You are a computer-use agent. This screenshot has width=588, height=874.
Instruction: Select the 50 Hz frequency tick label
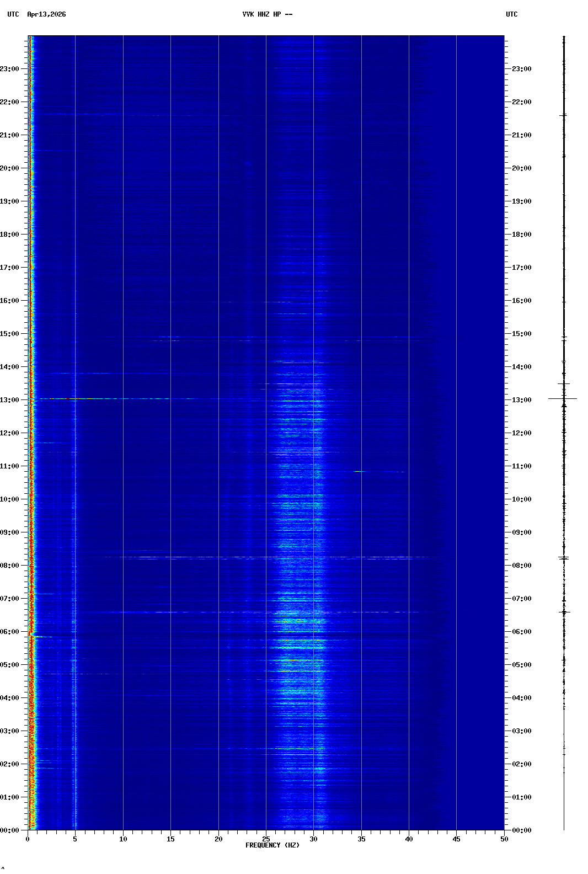point(504,839)
